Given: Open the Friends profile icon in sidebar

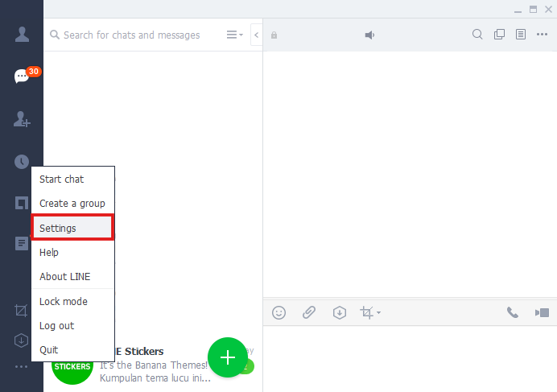Looking at the screenshot, I should tap(22, 35).
